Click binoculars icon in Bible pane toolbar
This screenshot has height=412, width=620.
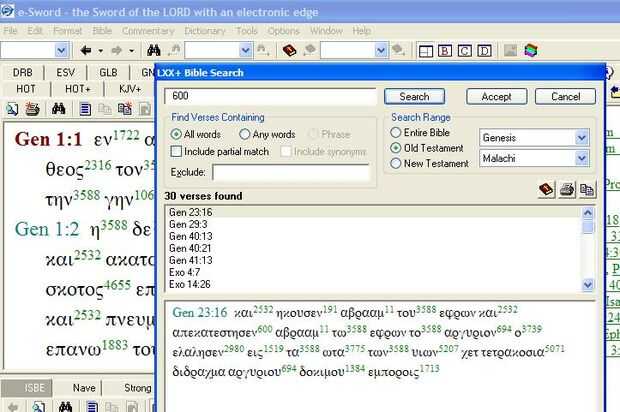click(59, 108)
